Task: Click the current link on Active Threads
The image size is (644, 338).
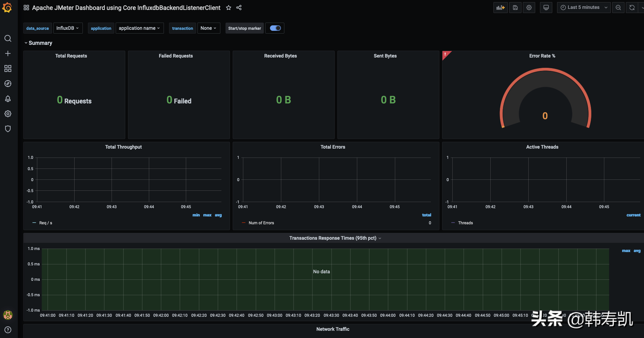Action: (633, 215)
